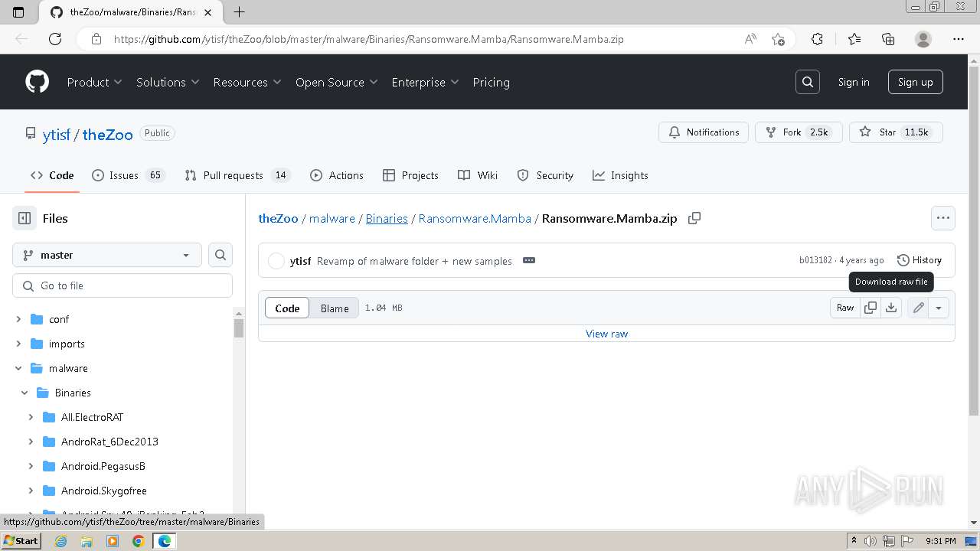The height and width of the screenshot is (551, 980).
Task: Expand the Android.Skygofree folder
Action: 31,491
